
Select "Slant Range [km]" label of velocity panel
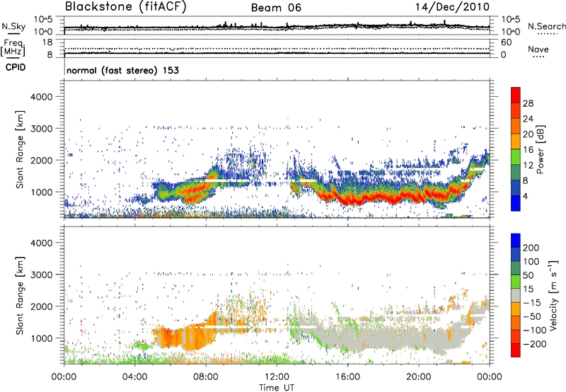pos(20,296)
